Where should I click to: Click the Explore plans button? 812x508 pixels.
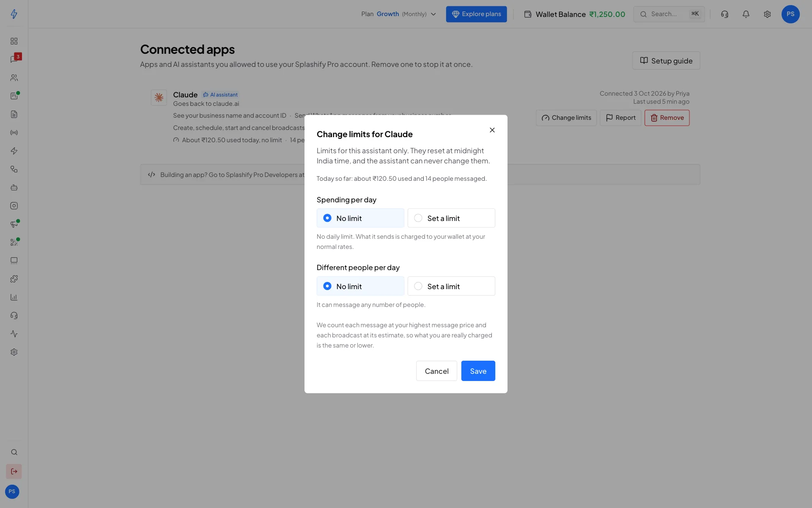[x=476, y=14]
